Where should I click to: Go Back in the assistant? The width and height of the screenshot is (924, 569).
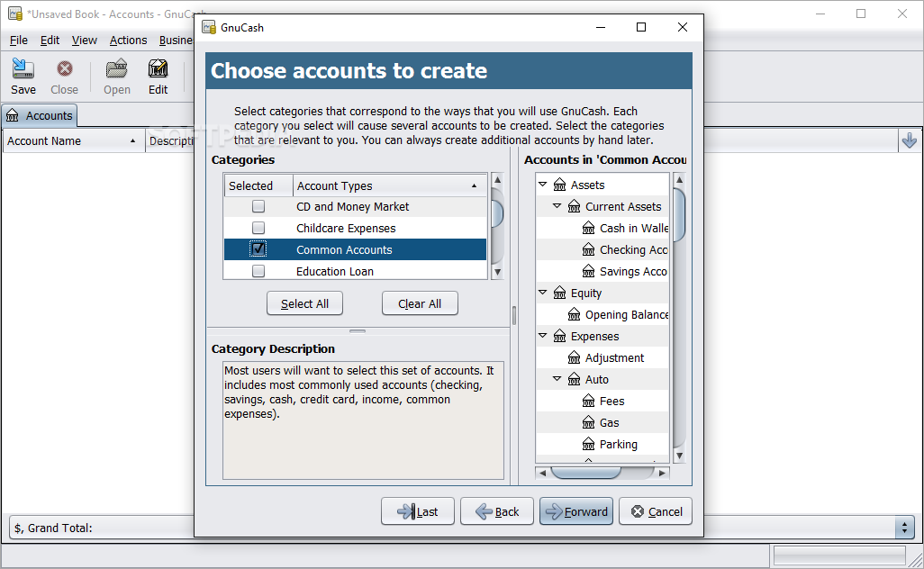point(497,512)
